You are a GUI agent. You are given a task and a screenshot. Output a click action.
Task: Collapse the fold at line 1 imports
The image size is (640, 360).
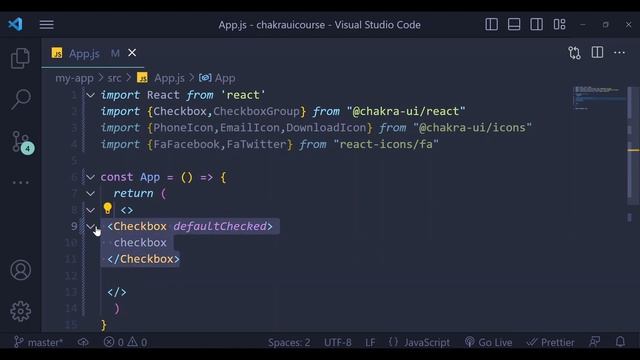(91, 95)
